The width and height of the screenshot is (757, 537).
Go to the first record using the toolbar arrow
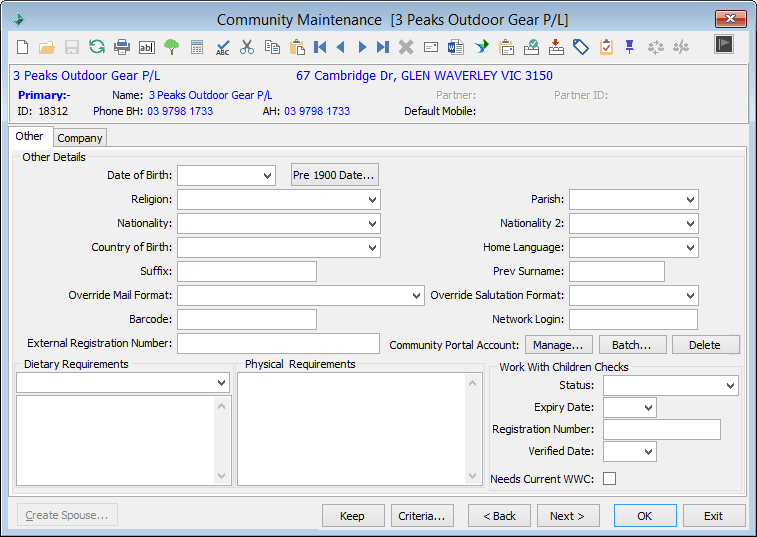click(320, 47)
